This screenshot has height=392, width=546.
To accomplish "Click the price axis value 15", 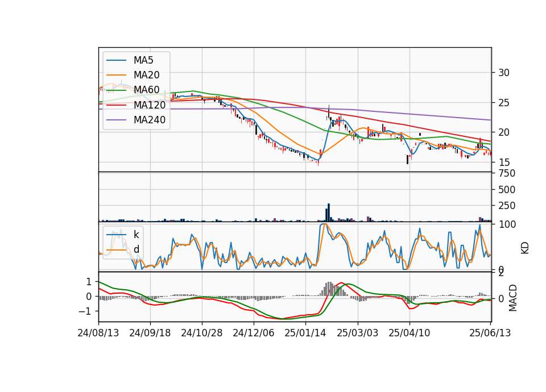I will pyautogui.click(x=504, y=162).
